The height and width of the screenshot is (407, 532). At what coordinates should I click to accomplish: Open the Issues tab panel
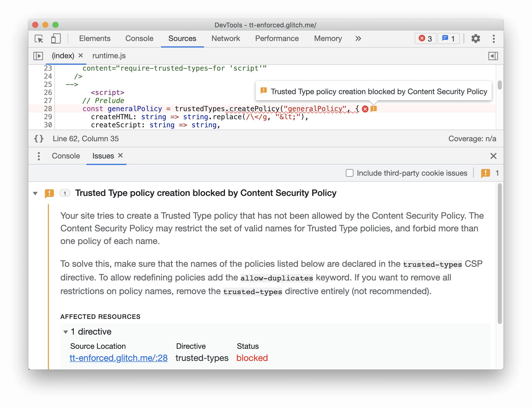(101, 156)
